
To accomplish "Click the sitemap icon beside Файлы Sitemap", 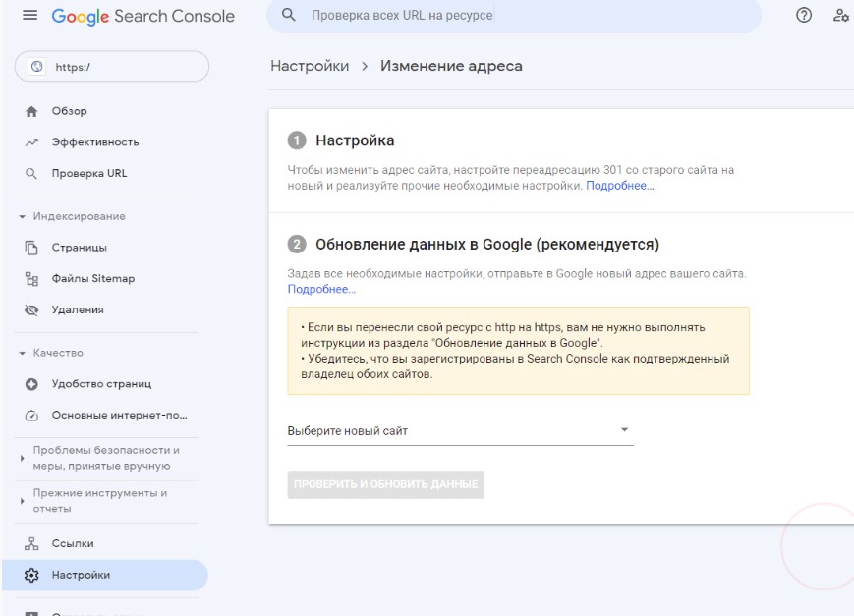I will coord(31,279).
